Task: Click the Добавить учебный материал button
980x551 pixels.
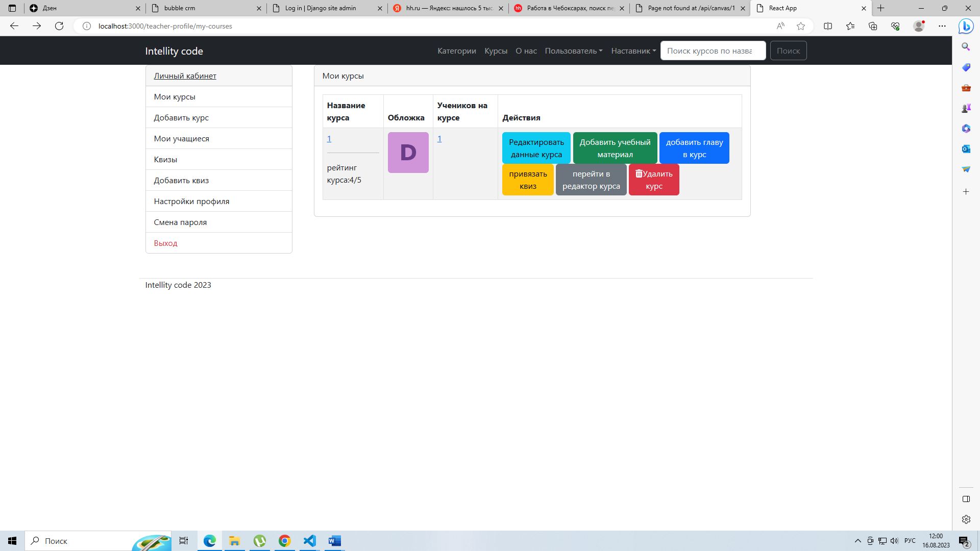Action: coord(615,147)
